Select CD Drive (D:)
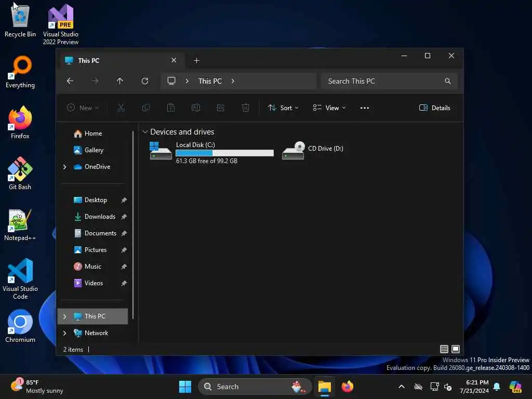Viewport: 532px width, 399px height. click(x=313, y=151)
